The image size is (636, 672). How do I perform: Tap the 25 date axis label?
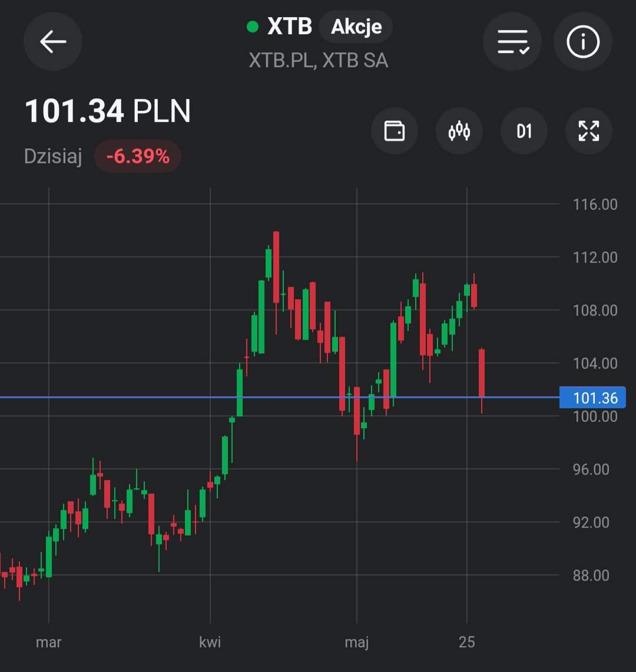coord(467,642)
